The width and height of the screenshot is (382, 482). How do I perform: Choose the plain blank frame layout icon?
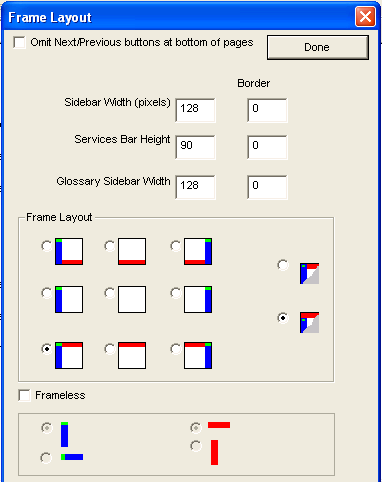tap(132, 299)
